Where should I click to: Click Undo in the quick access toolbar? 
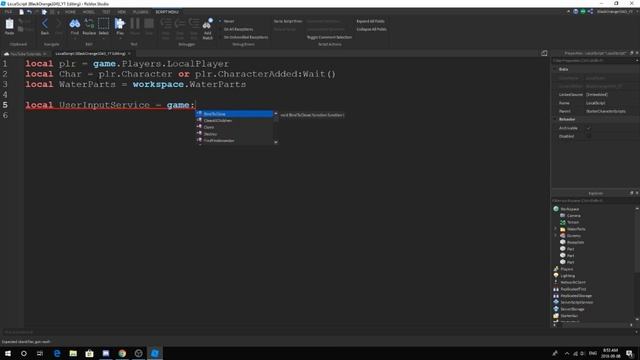29,12
